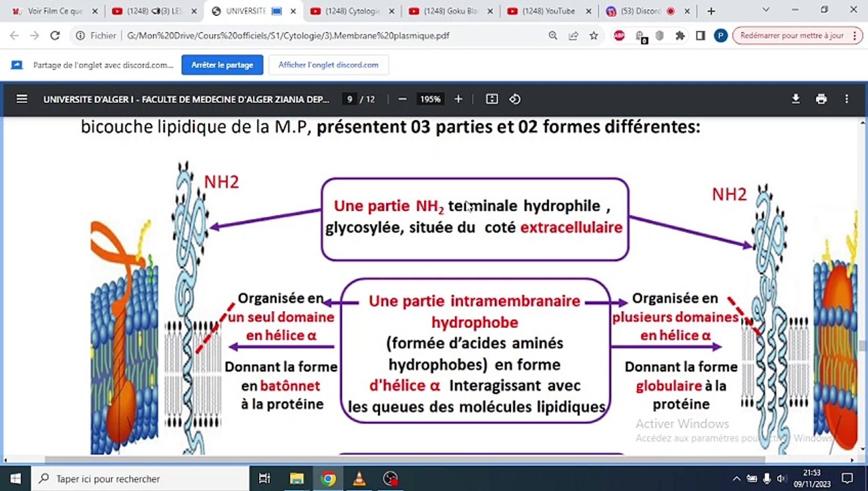Click the text 'un seul domaine'

[x=281, y=317]
